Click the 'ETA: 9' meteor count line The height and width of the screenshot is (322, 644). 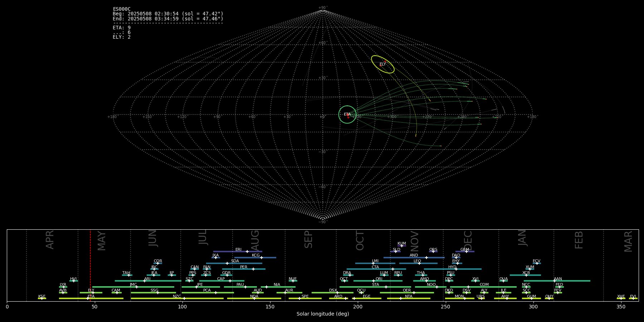122,28
